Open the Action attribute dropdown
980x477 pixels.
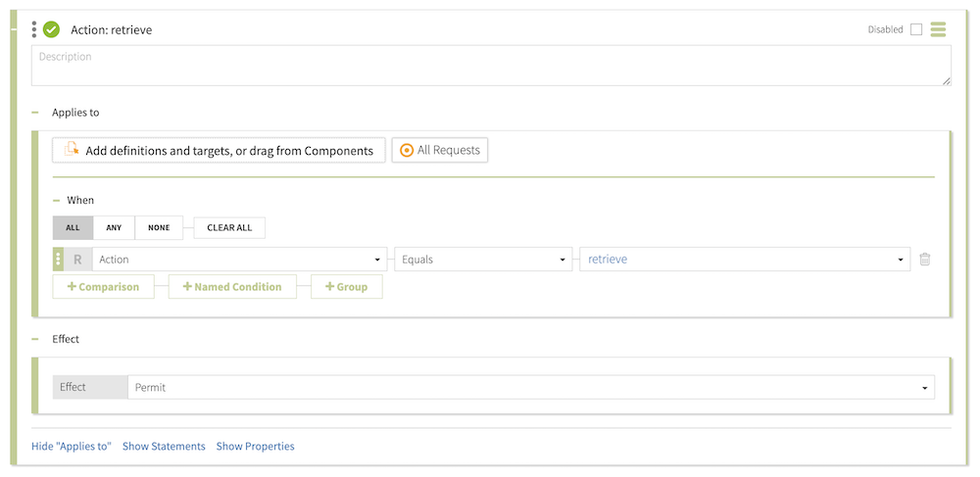238,260
